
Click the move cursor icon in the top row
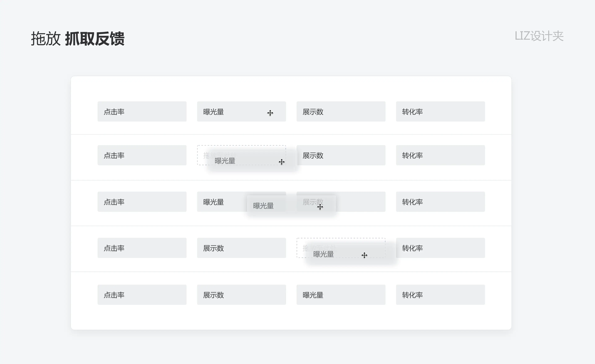pyautogui.click(x=270, y=113)
